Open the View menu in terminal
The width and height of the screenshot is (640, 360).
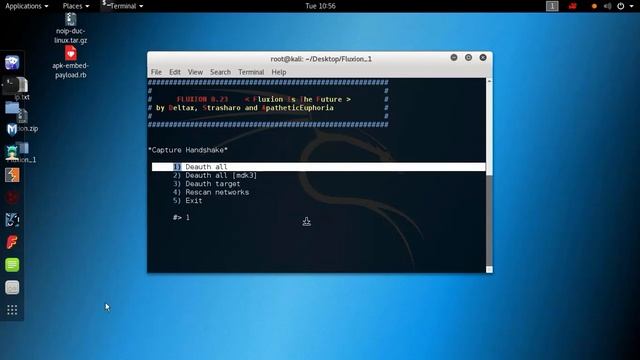pos(195,72)
